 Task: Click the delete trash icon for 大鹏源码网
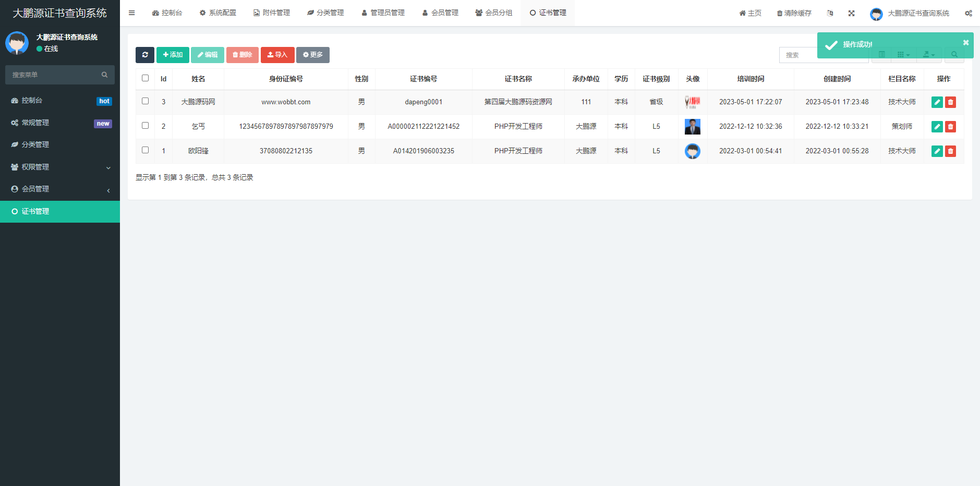pos(950,102)
